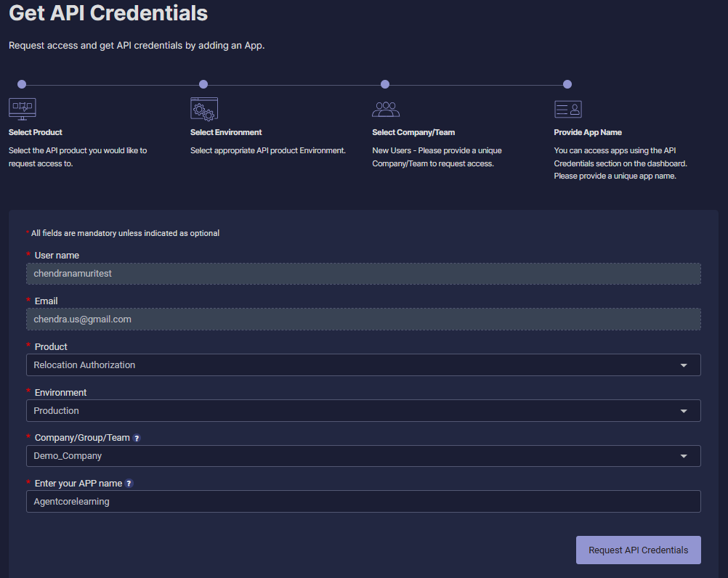This screenshot has height=578, width=728.
Task: Click the Email field with chendra.us@gmail.com
Action: point(363,319)
